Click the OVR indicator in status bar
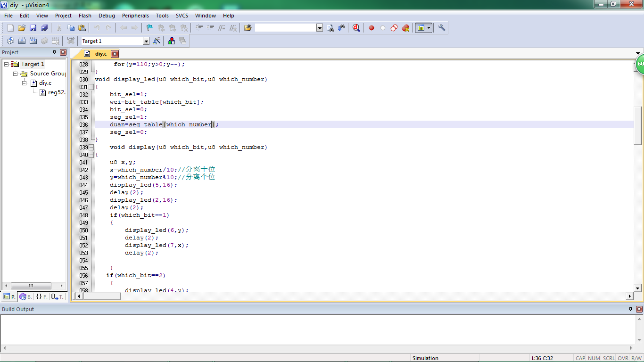The width and height of the screenshot is (644, 362). point(623,358)
